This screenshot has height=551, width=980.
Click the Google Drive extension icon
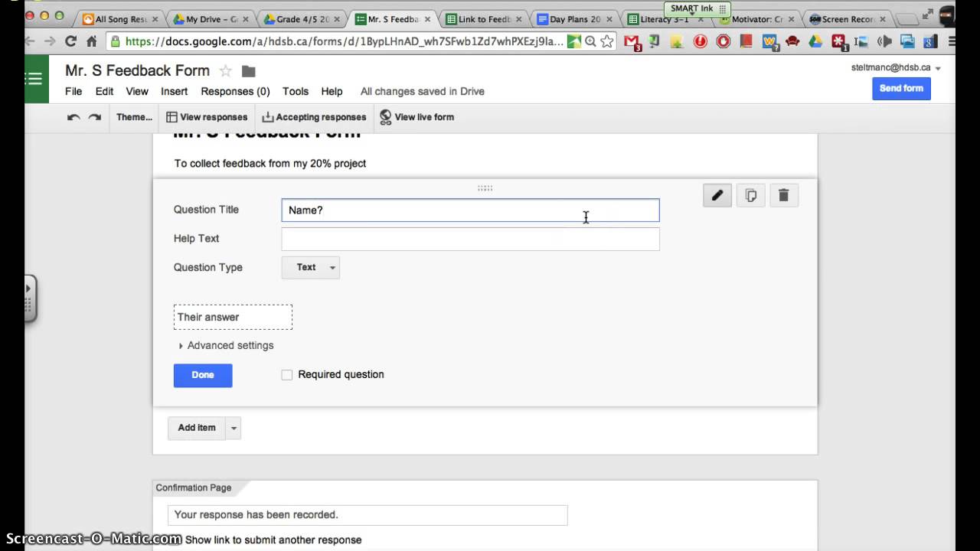point(815,41)
